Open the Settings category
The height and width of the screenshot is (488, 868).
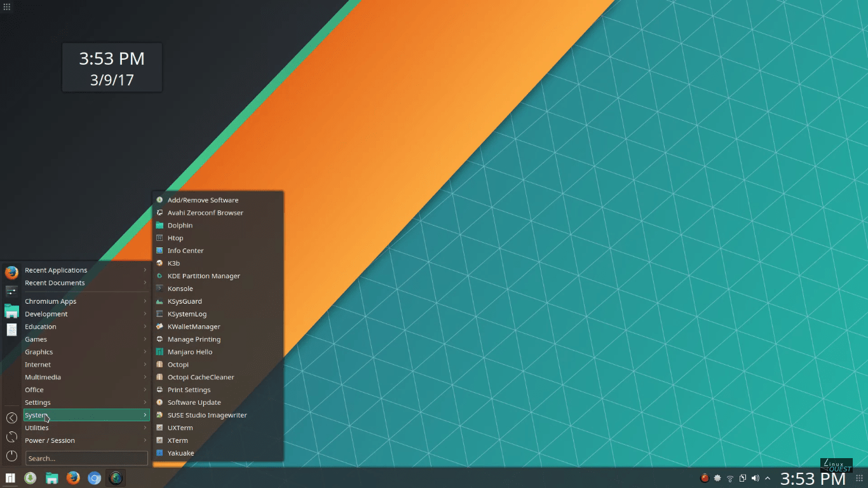86,403
